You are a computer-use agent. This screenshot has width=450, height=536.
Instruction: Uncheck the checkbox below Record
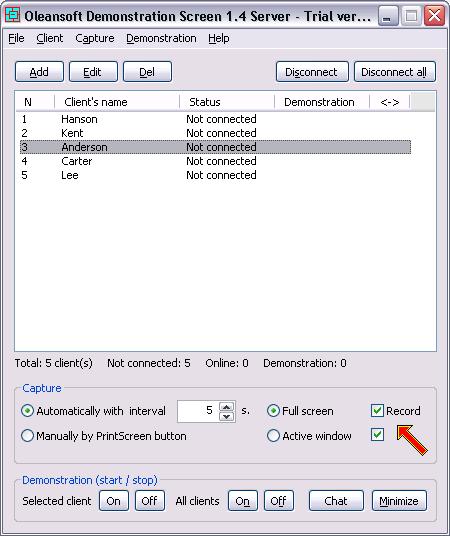click(x=377, y=435)
